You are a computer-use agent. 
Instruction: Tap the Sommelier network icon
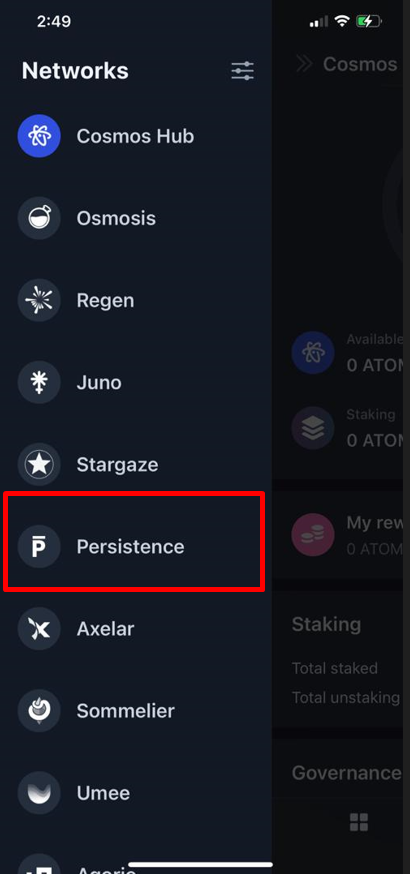click(39, 711)
